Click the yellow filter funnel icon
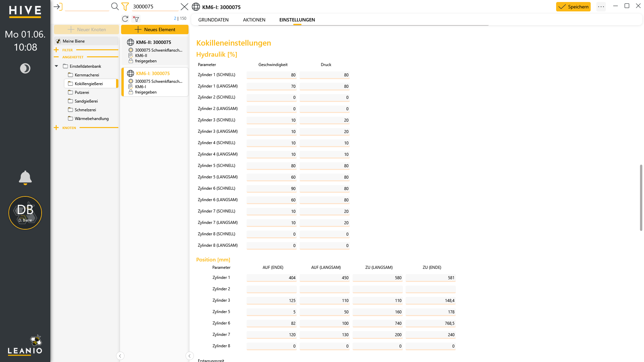Image resolution: width=644 pixels, height=362 pixels. [x=125, y=7]
